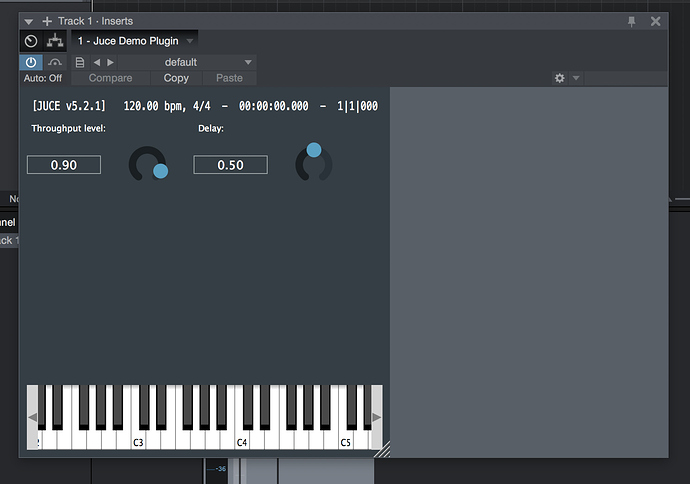Click the Throughput level rotary knob
The image size is (690, 484).
pos(148,164)
